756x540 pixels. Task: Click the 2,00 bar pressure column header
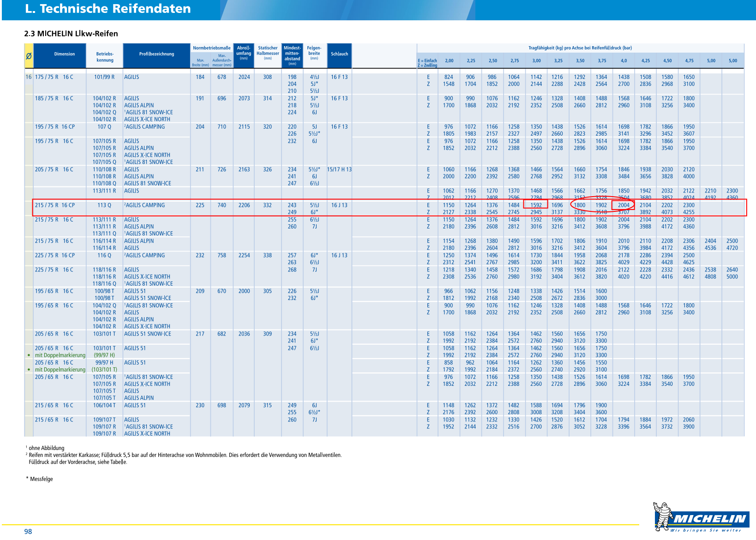click(449, 61)
